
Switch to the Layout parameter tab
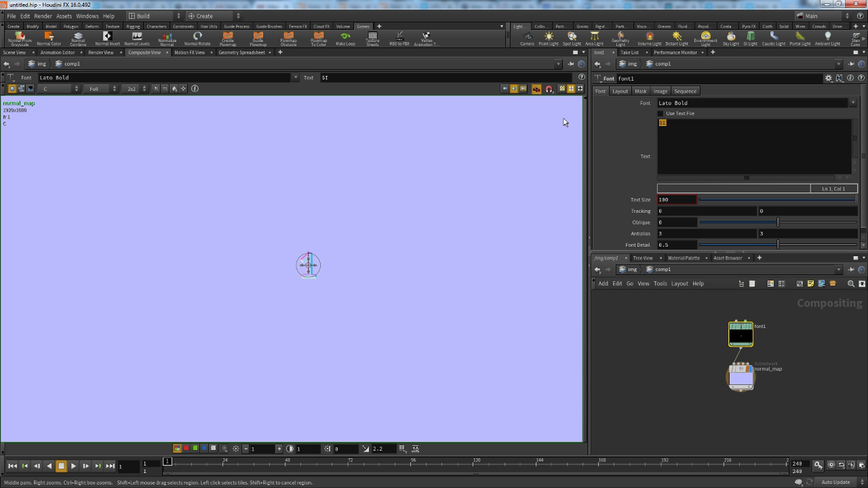pyautogui.click(x=620, y=91)
